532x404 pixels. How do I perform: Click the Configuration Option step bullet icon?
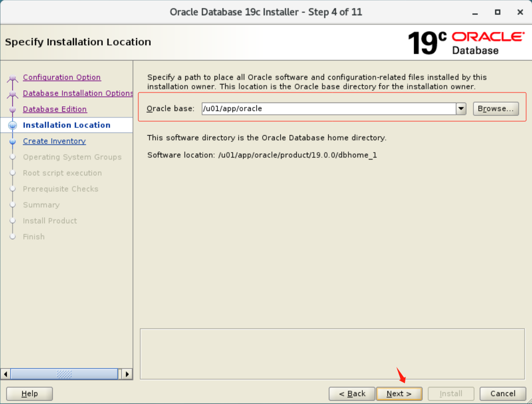coord(13,78)
